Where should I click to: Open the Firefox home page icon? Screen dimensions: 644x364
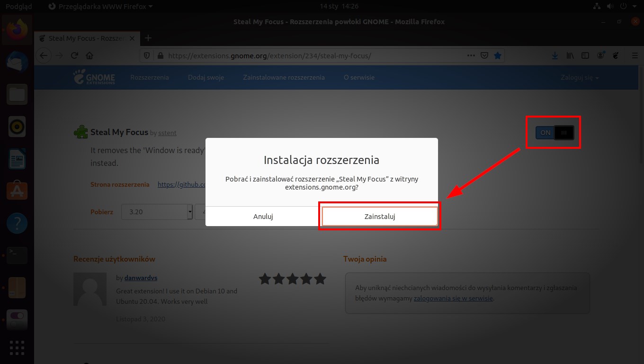coord(89,55)
